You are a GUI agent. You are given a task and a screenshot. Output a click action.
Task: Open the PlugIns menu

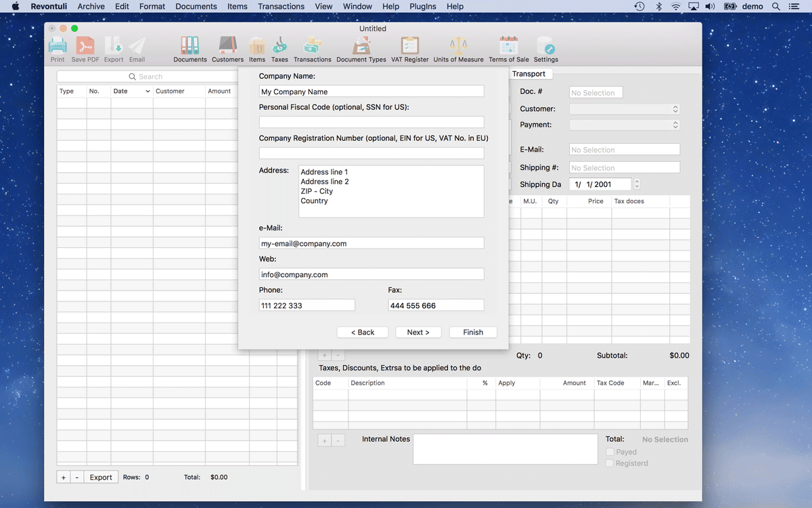(423, 6)
